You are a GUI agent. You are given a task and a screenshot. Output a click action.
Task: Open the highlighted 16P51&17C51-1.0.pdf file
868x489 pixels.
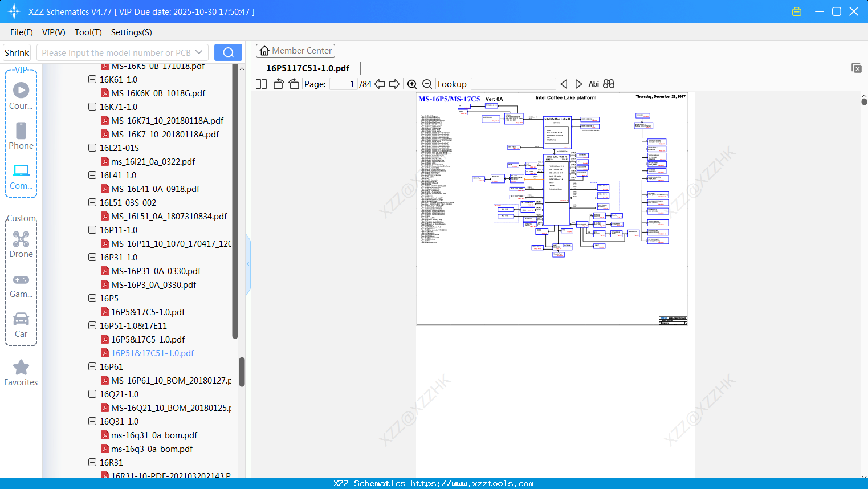coord(152,353)
